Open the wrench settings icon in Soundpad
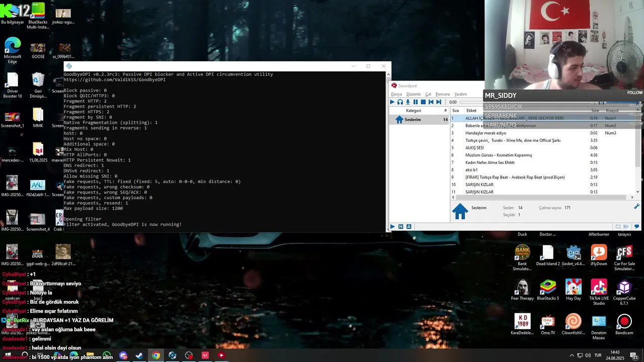This screenshot has width=644, height=362. (636, 206)
